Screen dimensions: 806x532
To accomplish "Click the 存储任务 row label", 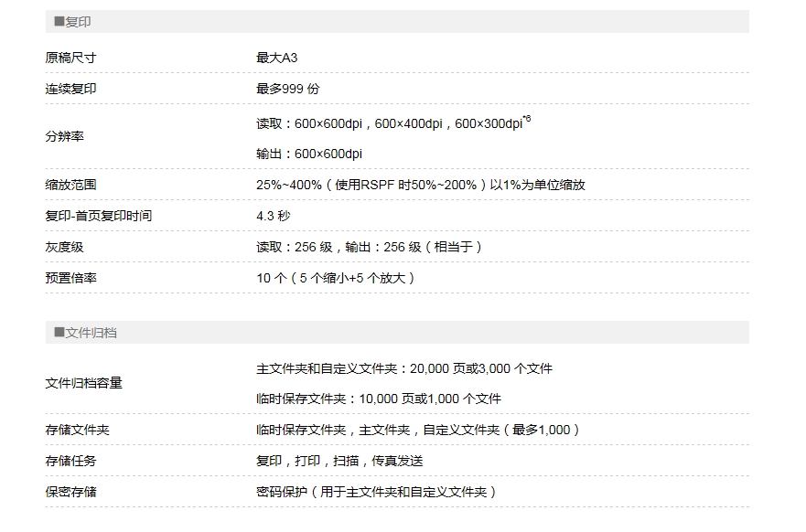I will pos(70,461).
